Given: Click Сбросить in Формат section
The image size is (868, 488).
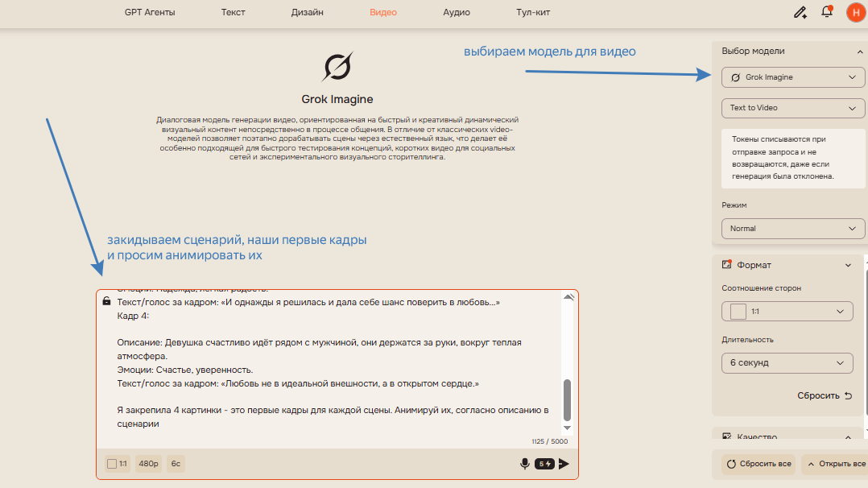Looking at the screenshot, I should click(x=825, y=395).
